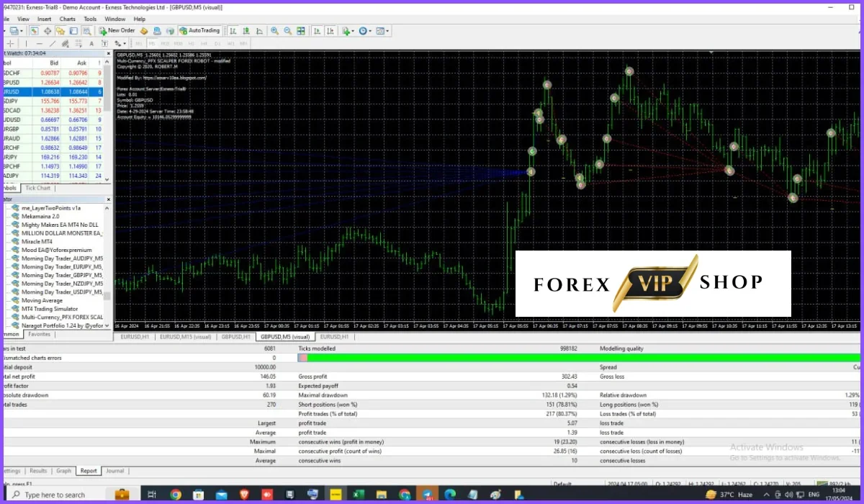The image size is (864, 504).
Task: Open the View menu
Action: 24,19
